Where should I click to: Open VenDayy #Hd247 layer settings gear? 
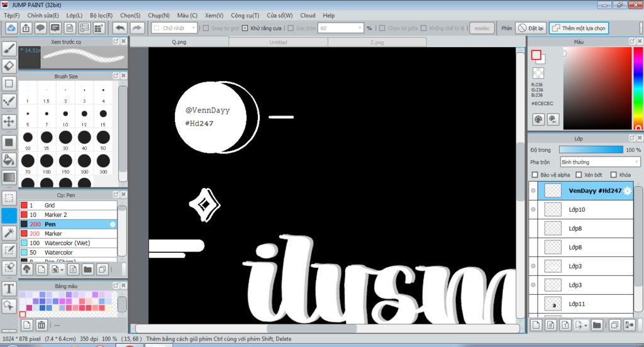tap(627, 190)
